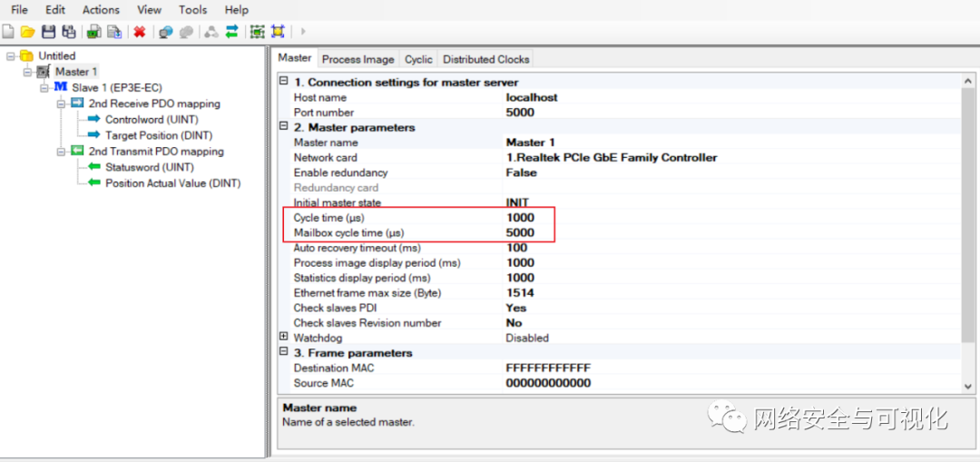Click the Cycle time value field
The height and width of the screenshot is (462, 980).
(x=635, y=218)
